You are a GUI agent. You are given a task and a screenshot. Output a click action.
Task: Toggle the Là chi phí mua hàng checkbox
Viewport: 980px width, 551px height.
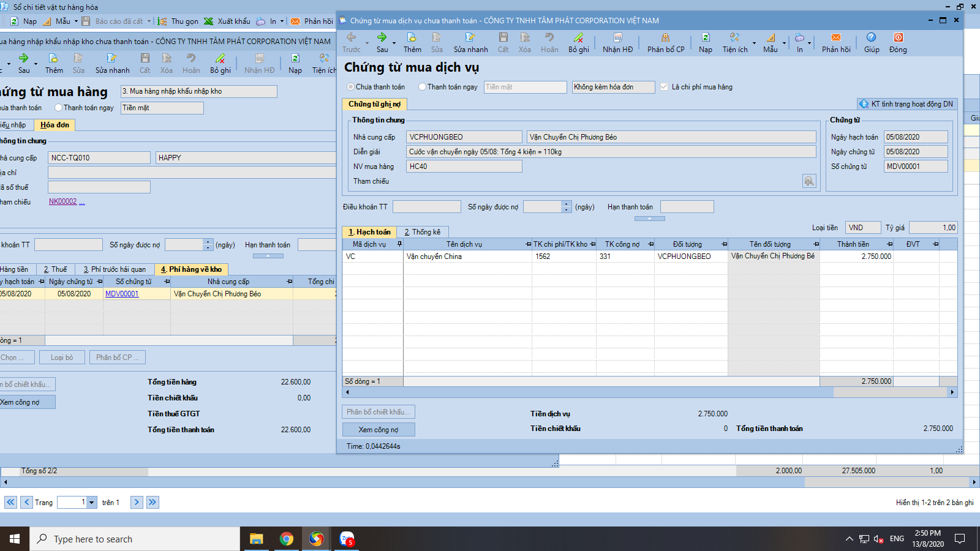coord(664,87)
